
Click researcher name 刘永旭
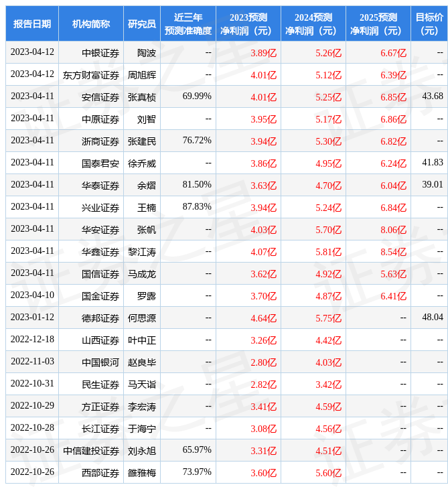[x=142, y=451]
